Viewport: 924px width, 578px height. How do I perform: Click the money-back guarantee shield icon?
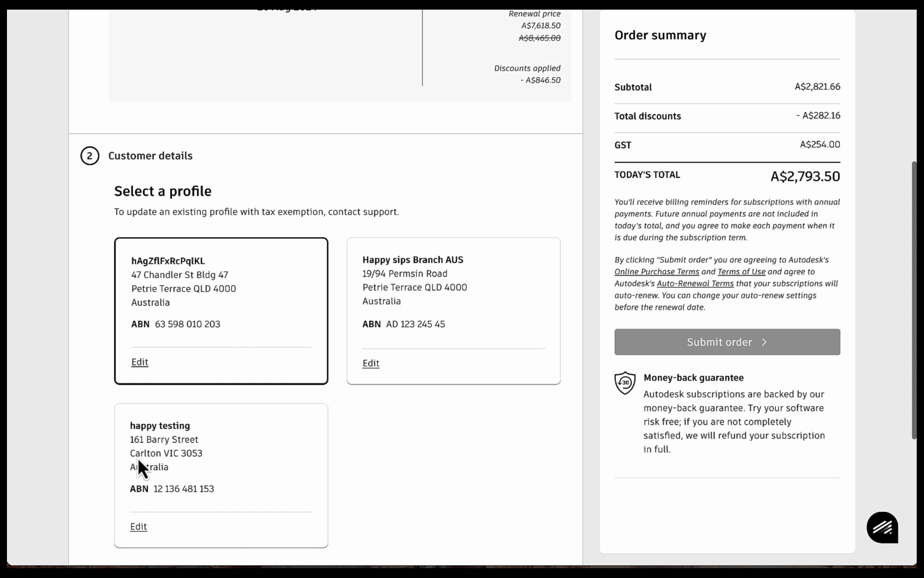[x=625, y=383]
